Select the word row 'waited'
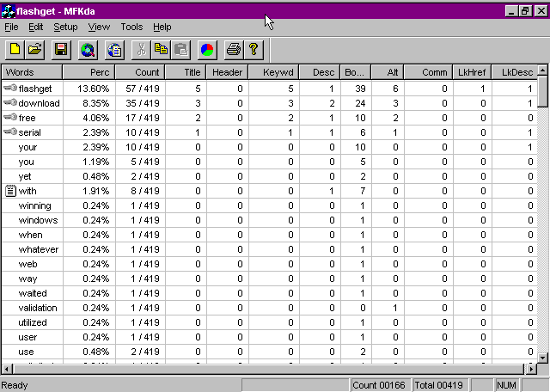Viewport: 550px width, 392px height. pos(269,293)
